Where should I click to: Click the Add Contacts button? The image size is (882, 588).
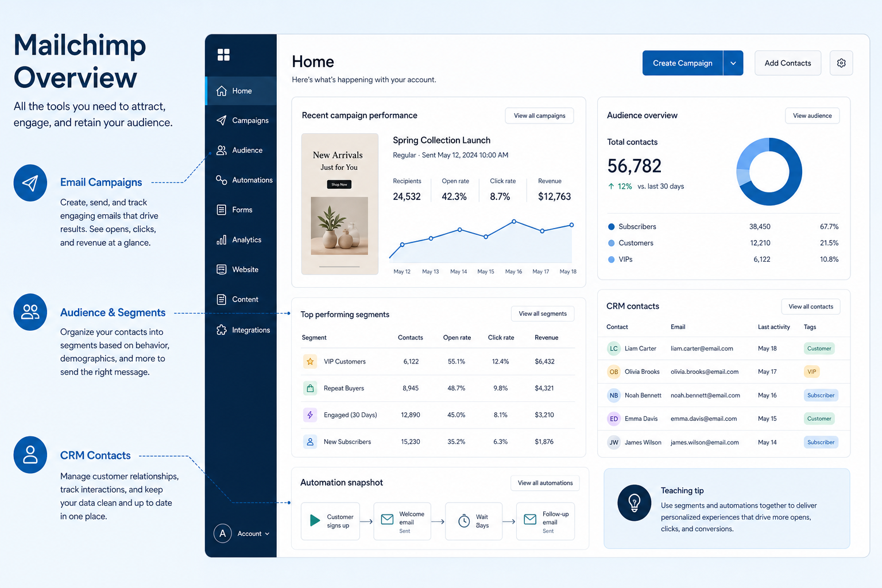coord(788,63)
